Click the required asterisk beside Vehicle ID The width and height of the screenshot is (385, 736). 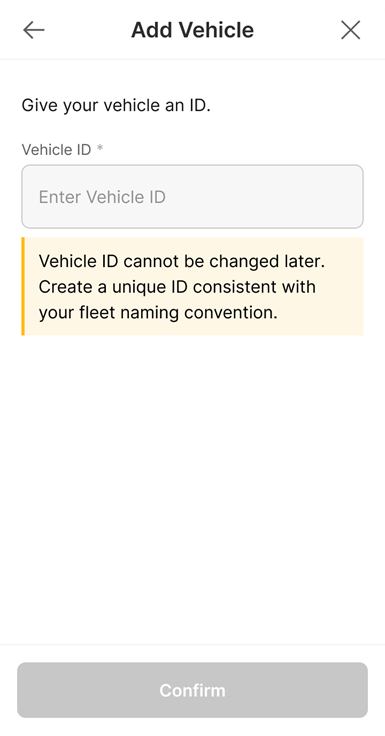click(100, 148)
